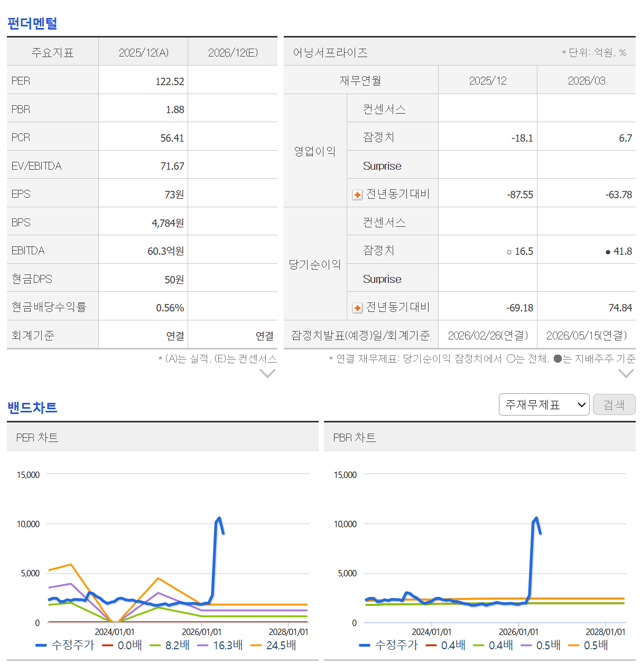This screenshot has width=641, height=672.
Task: Click 당기순이익 잠정치 value 41.8
Action: (619, 251)
